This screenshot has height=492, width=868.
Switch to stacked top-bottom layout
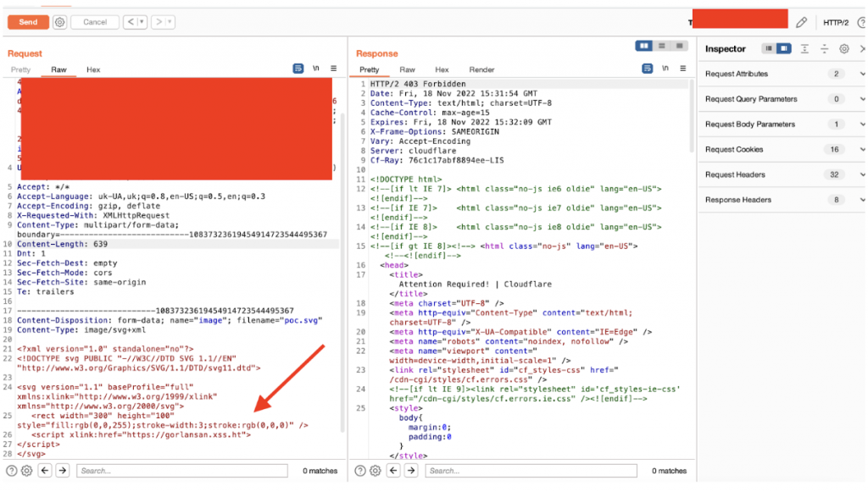(661, 46)
